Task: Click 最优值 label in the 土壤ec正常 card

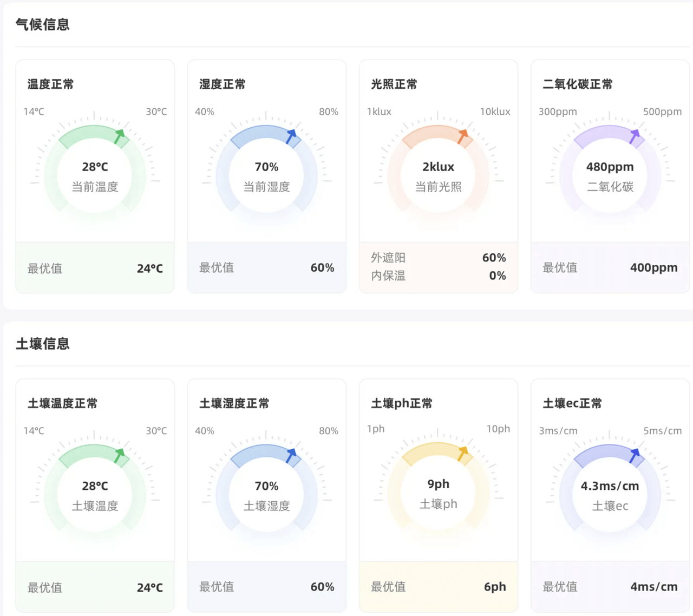Action: point(560,587)
